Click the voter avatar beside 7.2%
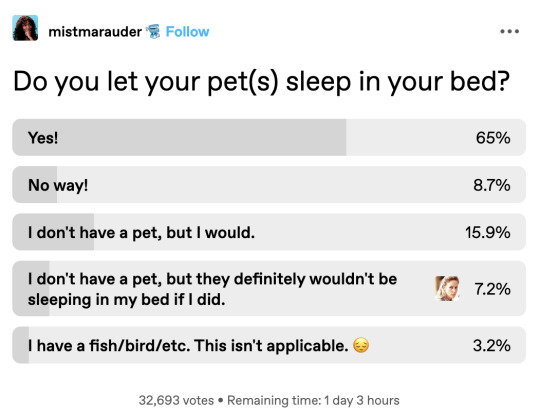The height and width of the screenshot is (416, 540). [447, 289]
